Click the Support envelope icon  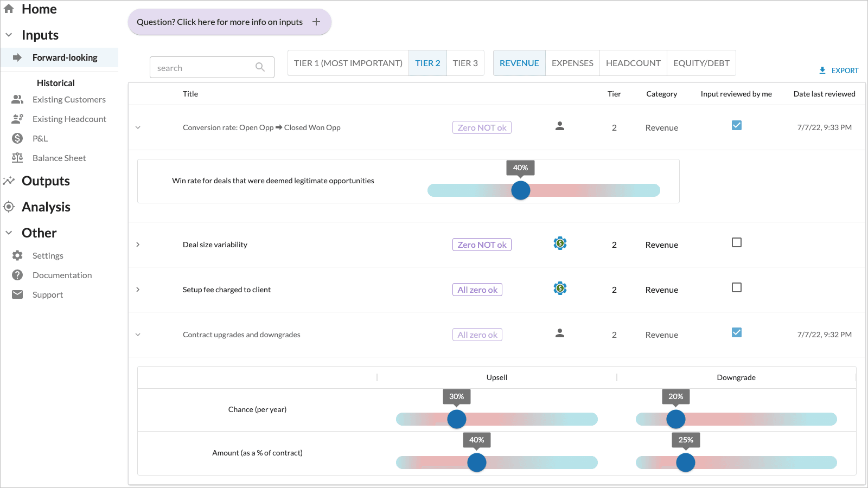pyautogui.click(x=17, y=294)
